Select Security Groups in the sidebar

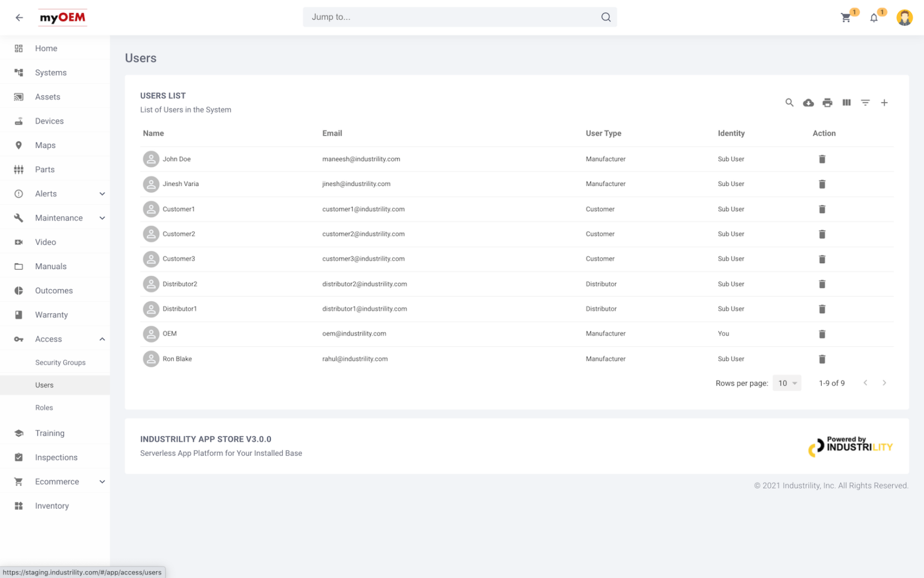[60, 362]
